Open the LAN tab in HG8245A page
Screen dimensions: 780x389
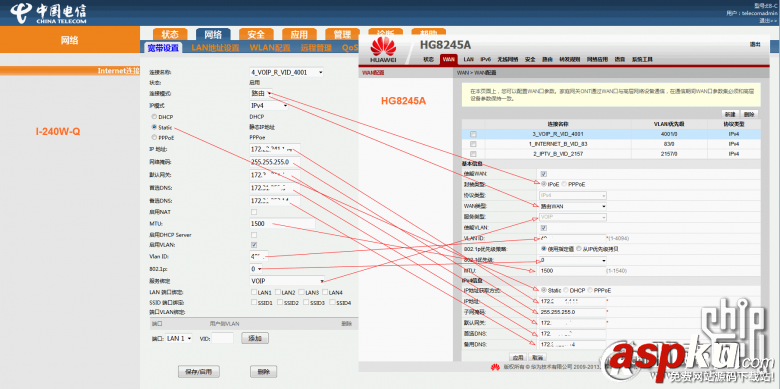tap(468, 59)
